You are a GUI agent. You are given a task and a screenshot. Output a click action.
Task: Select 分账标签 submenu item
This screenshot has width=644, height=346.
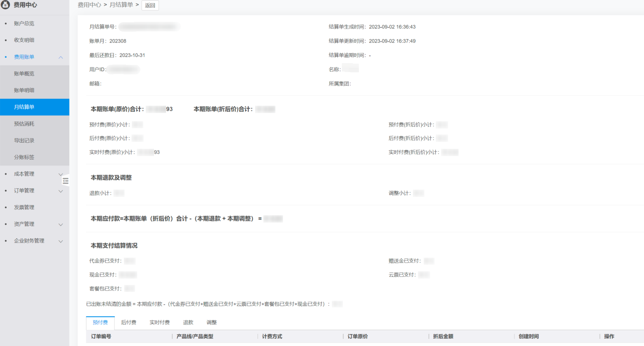[24, 157]
